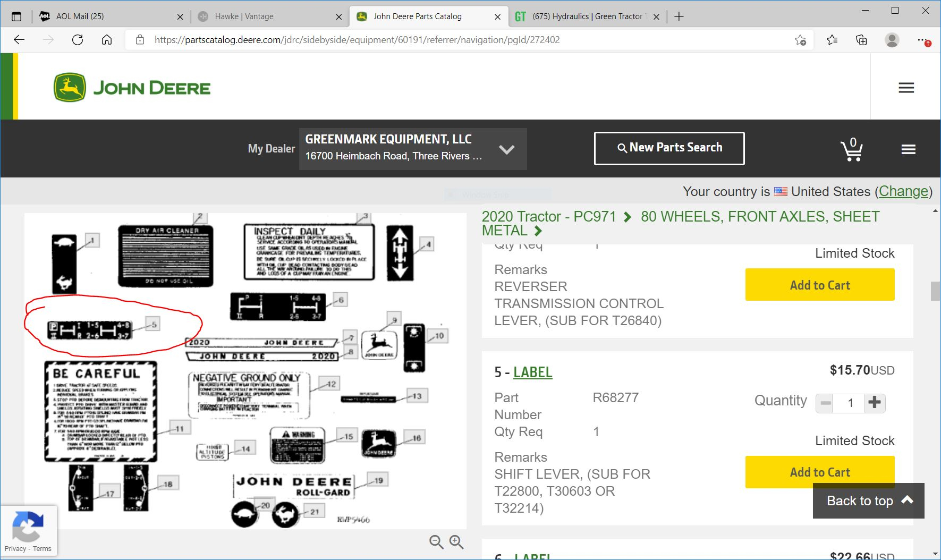Viewport: 941px width, 560px height.
Task: Open the hamburger menu in white header
Action: (906, 88)
